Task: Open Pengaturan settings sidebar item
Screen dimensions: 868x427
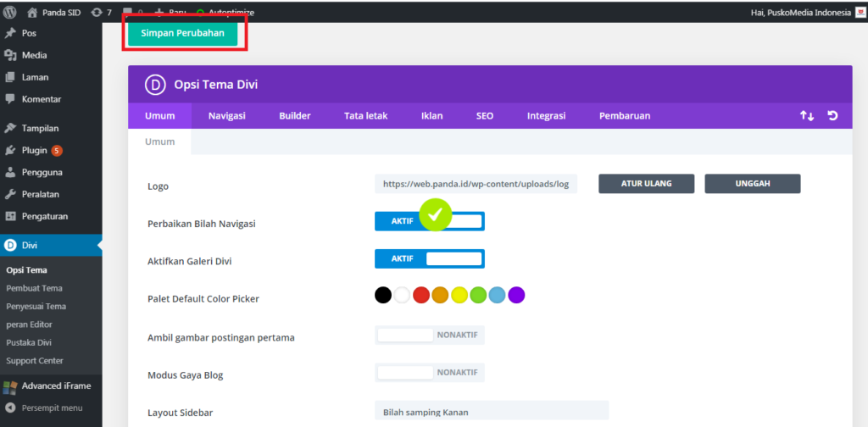Action: tap(51, 217)
